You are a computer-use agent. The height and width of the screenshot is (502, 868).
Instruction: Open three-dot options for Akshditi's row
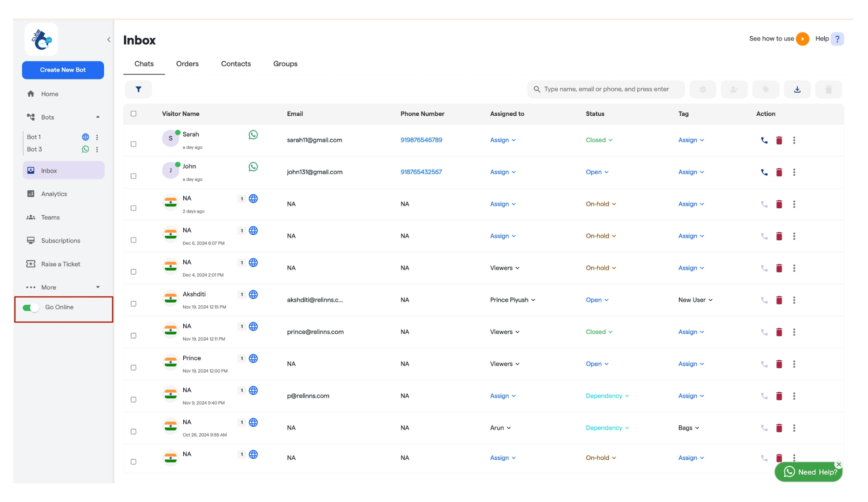click(x=794, y=300)
